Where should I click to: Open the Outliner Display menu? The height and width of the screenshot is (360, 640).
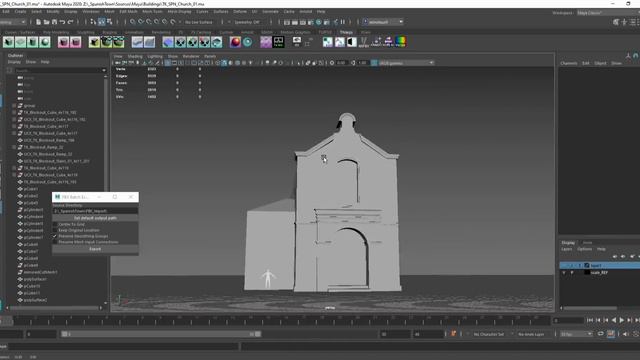coord(14,62)
